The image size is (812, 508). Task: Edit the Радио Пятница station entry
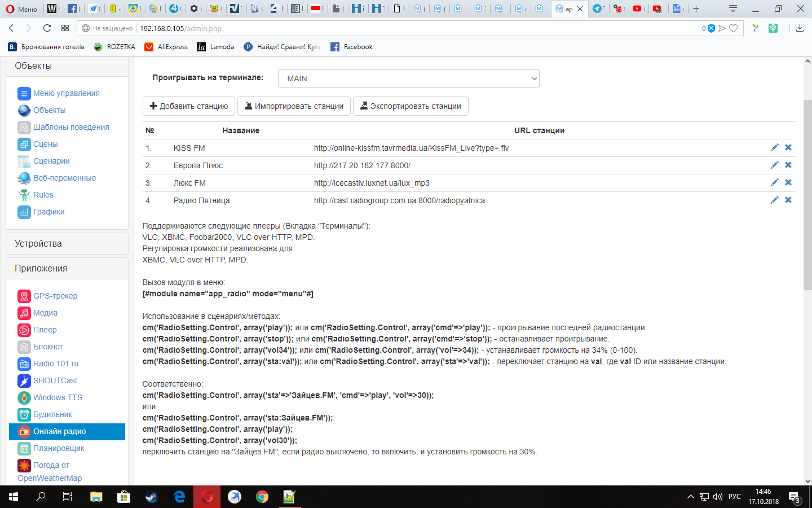pos(775,200)
